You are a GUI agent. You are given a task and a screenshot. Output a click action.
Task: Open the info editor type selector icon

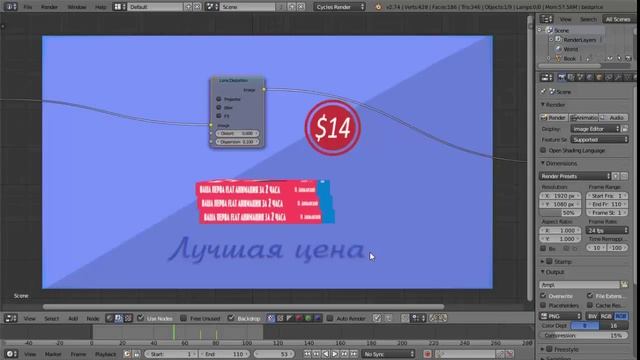(10, 7)
